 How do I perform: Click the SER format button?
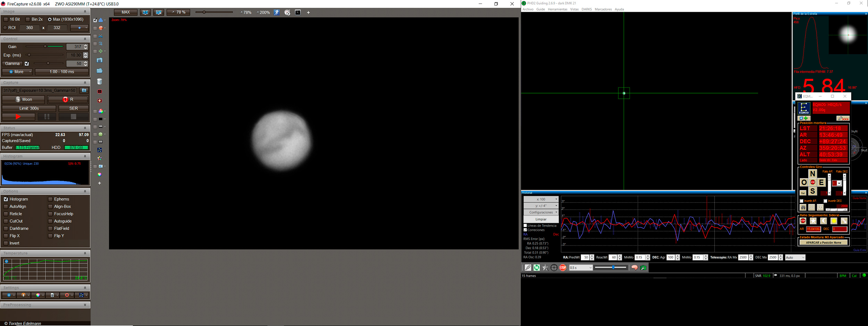(x=74, y=108)
